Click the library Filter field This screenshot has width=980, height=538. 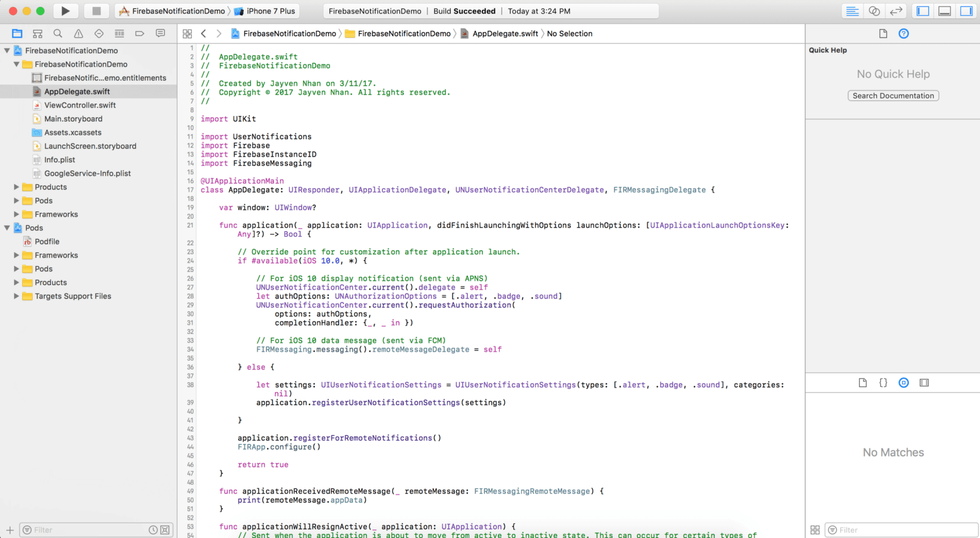point(902,530)
